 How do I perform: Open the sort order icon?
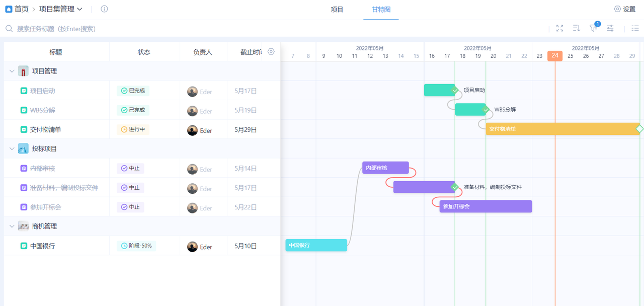point(577,29)
